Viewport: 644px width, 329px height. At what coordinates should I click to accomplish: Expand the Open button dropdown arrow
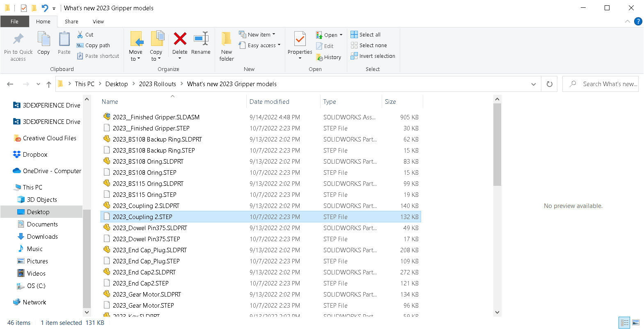pos(341,35)
